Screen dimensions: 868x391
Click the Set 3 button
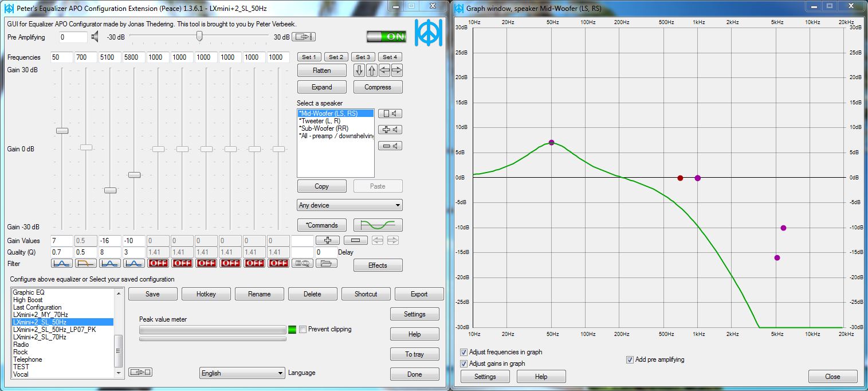363,57
